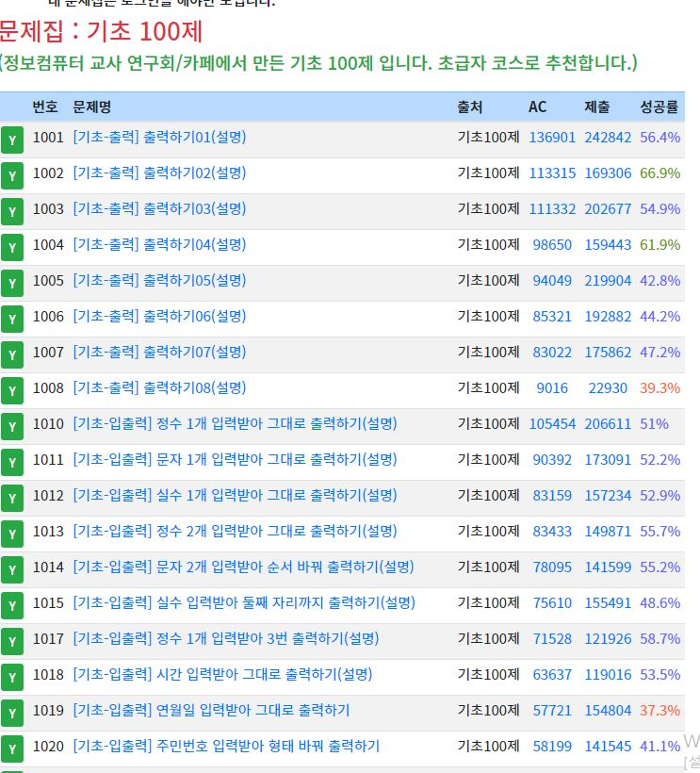Click the green Y badge for problem 1010
The height and width of the screenshot is (773, 700).
coord(12,426)
